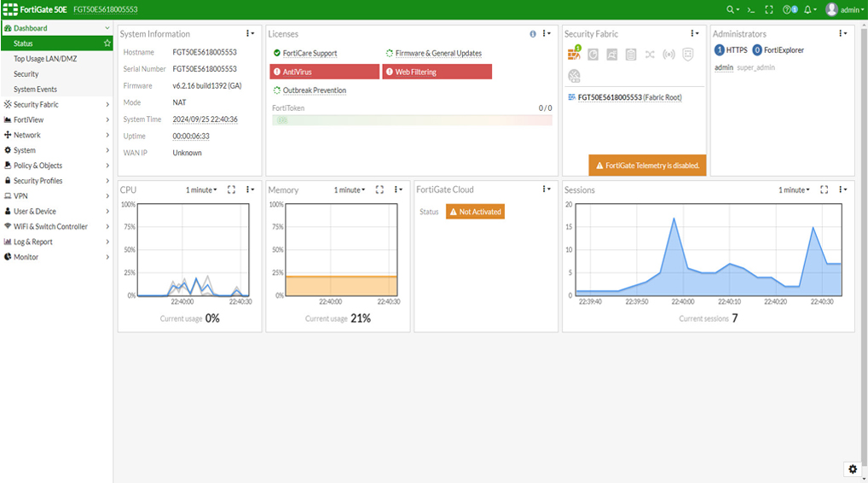This screenshot has height=483, width=868.
Task: Click the right-side vertical scrollbar
Action: [864, 249]
